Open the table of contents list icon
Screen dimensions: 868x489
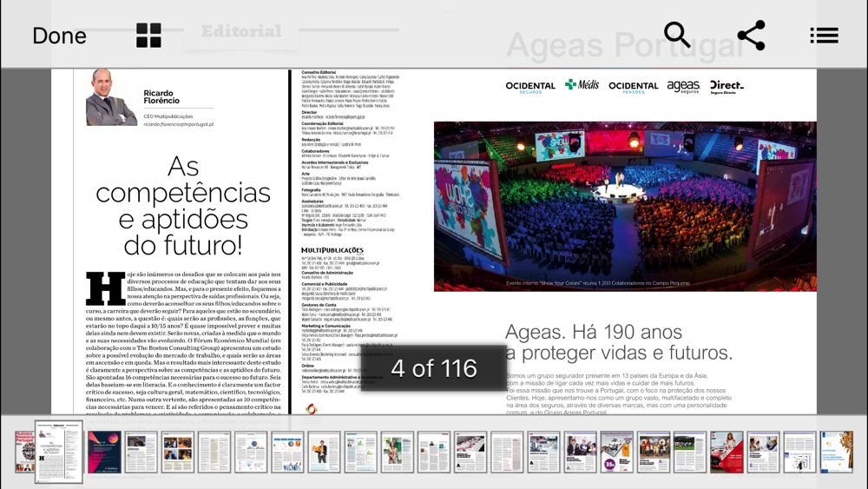click(x=825, y=36)
